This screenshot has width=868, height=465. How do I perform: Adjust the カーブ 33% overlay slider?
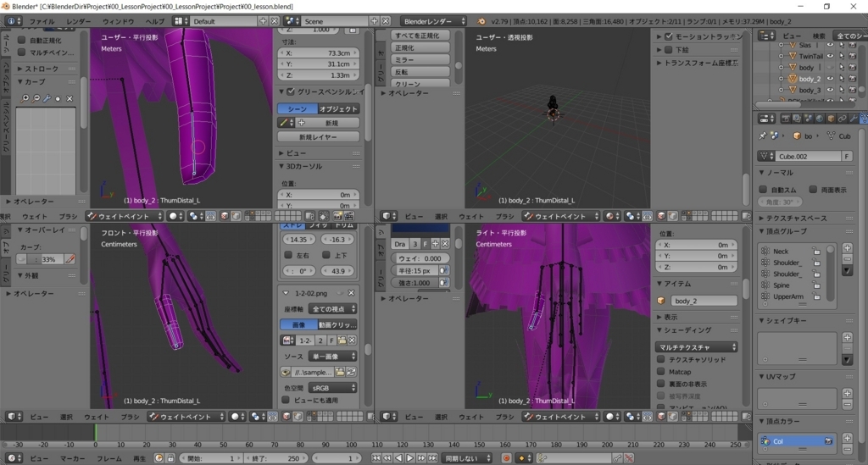pos(45,259)
